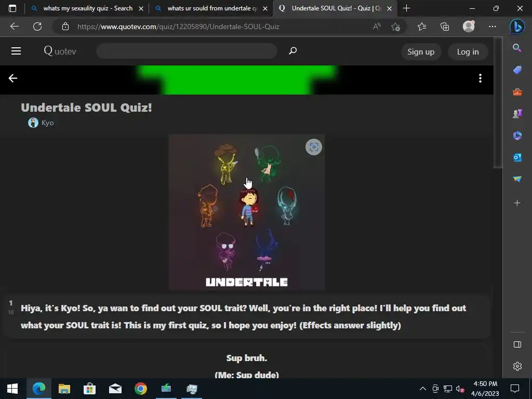Viewport: 532px width, 399px height.
Task: Open the browser profile avatar
Action: click(469, 26)
